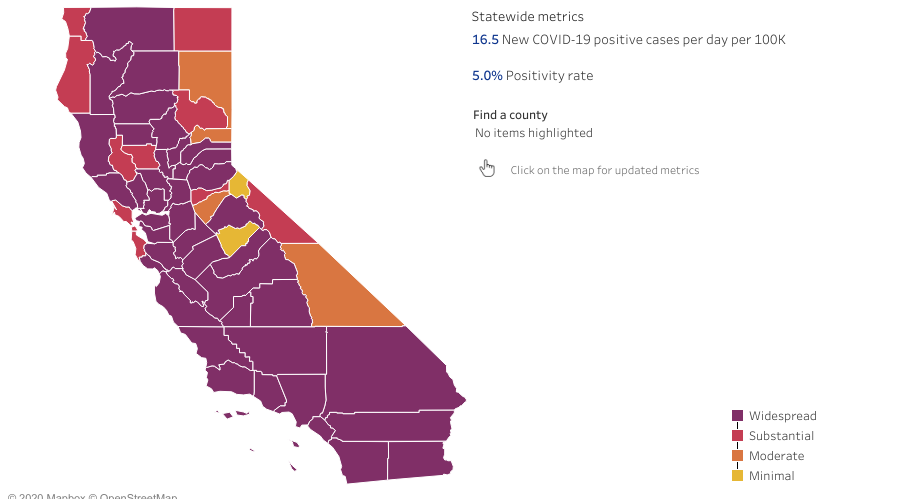Select the small yellow Alpine County

coord(239,184)
